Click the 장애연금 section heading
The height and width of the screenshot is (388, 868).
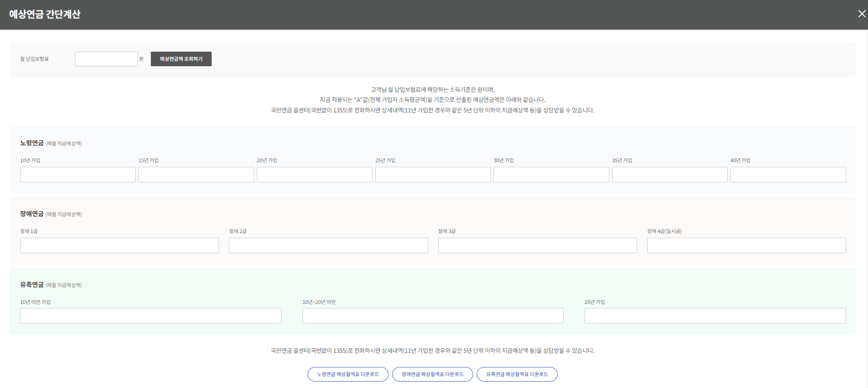pyautogui.click(x=32, y=214)
